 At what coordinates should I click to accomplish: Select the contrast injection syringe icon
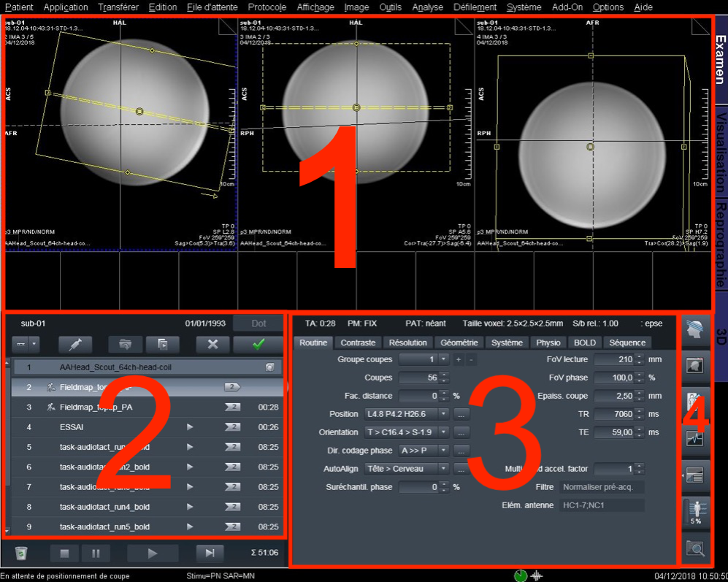(x=75, y=344)
